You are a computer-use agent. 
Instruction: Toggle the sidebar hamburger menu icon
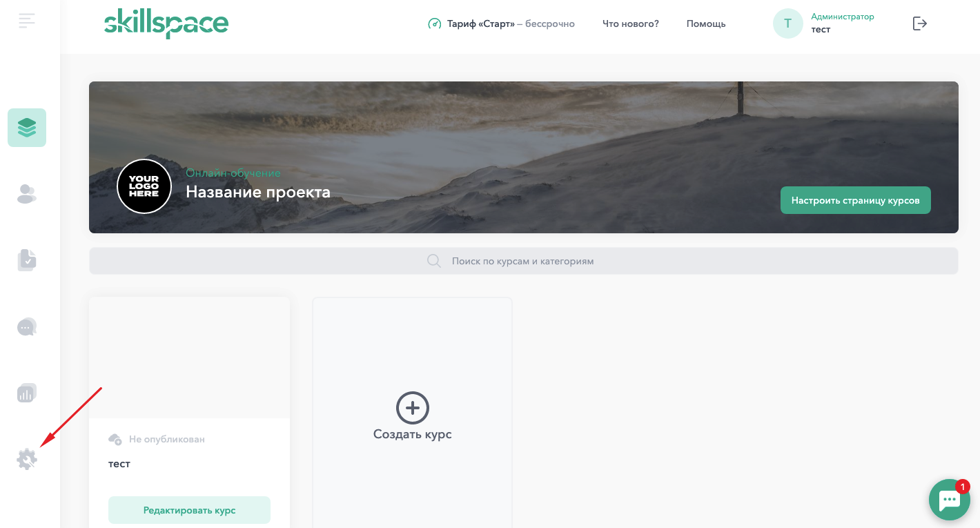(27, 21)
